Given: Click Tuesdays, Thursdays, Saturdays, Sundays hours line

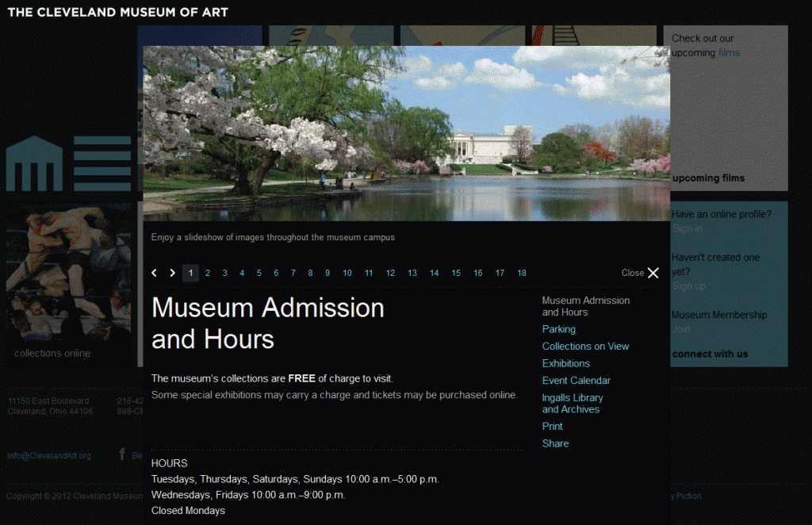Looking at the screenshot, I should [x=295, y=480].
